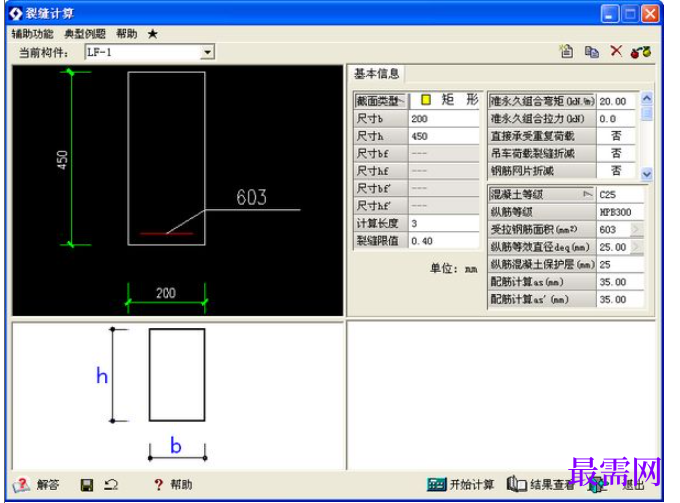
Task: Open the 帮助 menu in menu bar
Action: (x=127, y=34)
